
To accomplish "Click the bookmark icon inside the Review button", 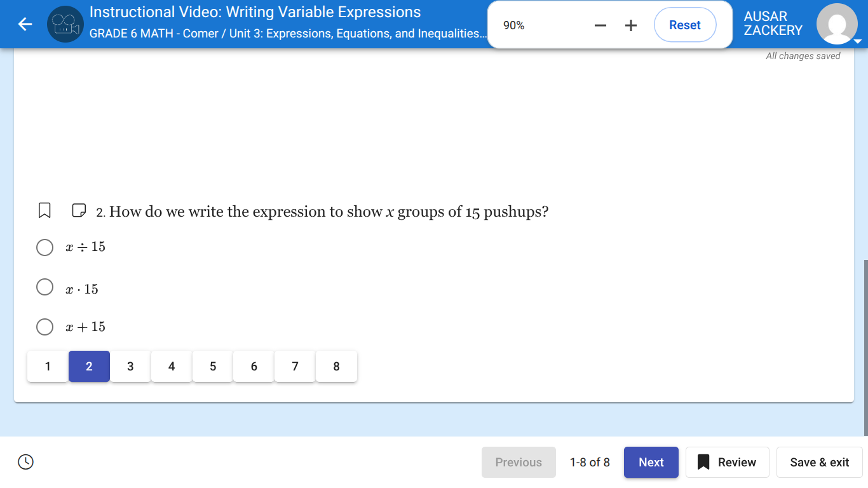I will pos(704,462).
